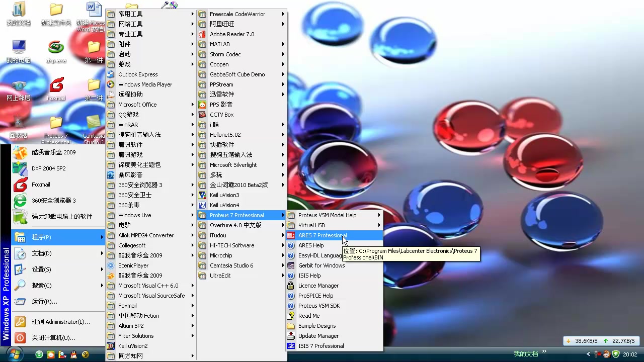Click the Foxmail icon in the pinned list

click(20, 185)
